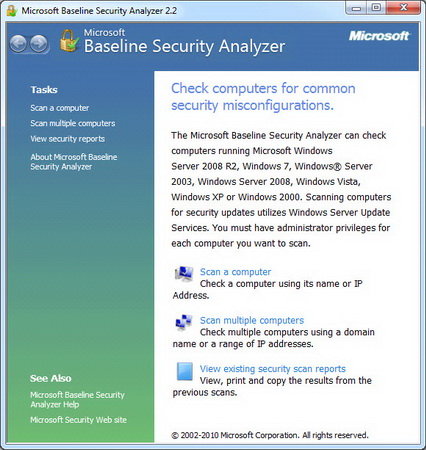Close the Baseline Security Analyzer window
The width and height of the screenshot is (426, 450).
click(x=403, y=8)
